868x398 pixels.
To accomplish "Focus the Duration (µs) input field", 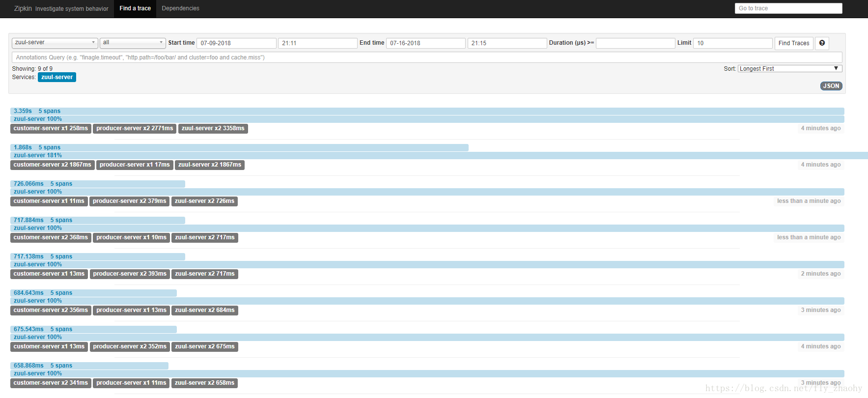I will pyautogui.click(x=636, y=43).
